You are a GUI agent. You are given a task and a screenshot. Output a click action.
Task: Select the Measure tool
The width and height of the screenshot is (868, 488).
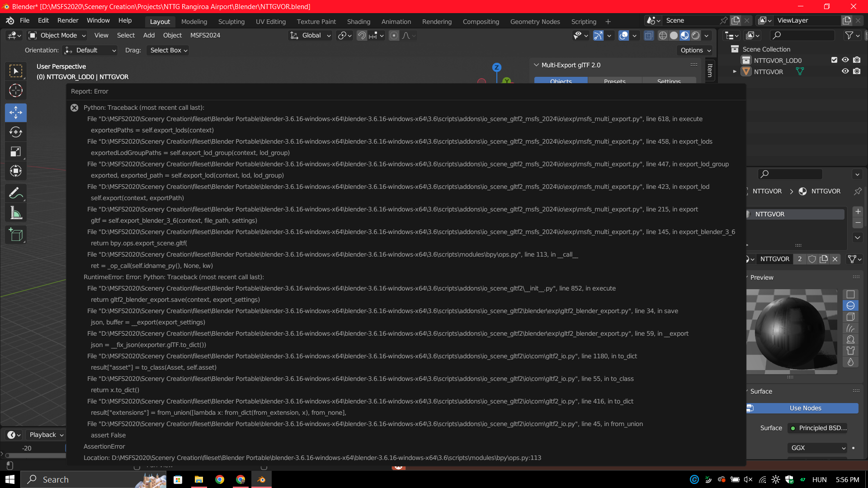coord(16,213)
